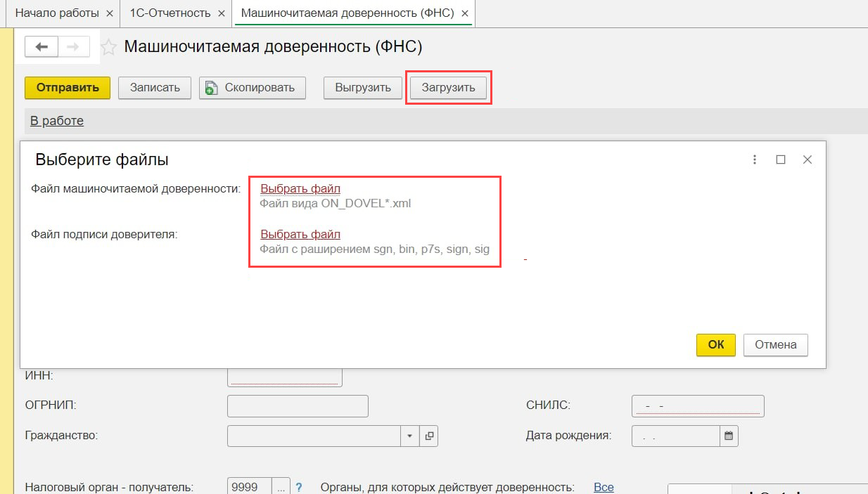Close the 1С-Отчетность tab
The width and height of the screenshot is (868, 494).
tap(222, 13)
